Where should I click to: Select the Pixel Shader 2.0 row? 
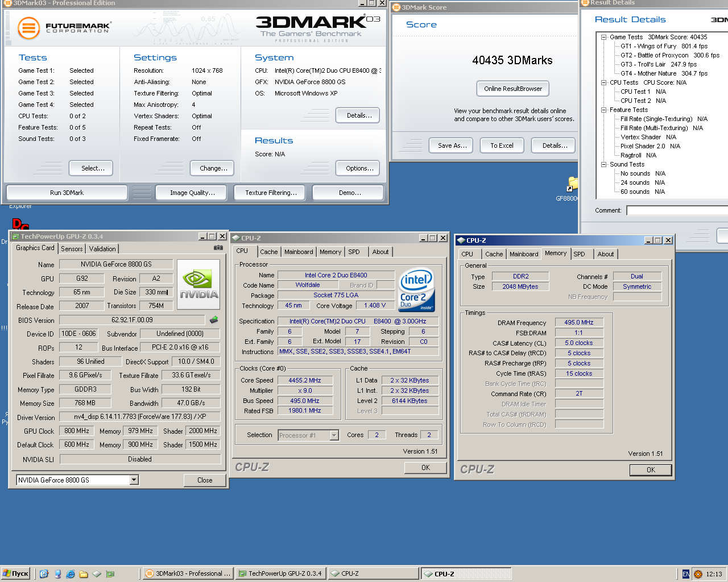pos(650,146)
